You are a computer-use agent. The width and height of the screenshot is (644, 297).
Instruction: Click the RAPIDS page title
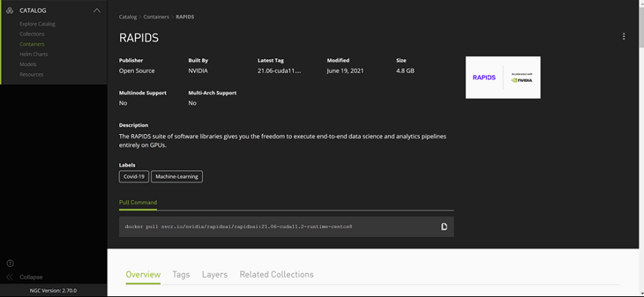[x=139, y=38]
